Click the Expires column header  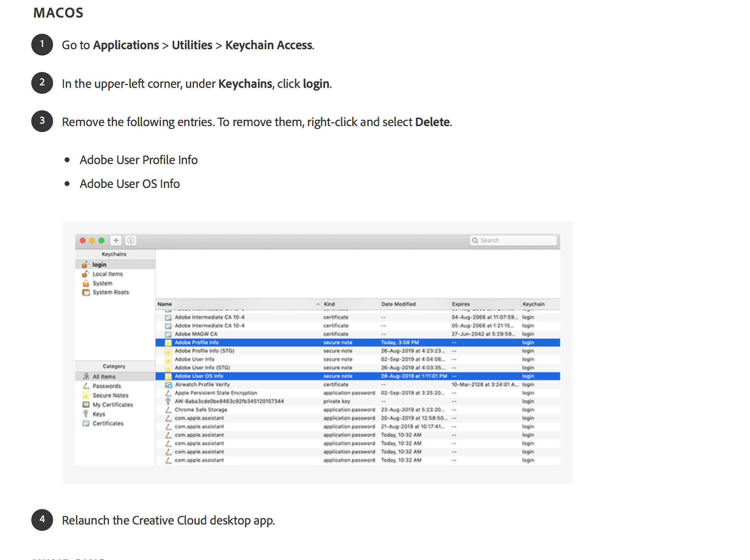click(x=461, y=304)
